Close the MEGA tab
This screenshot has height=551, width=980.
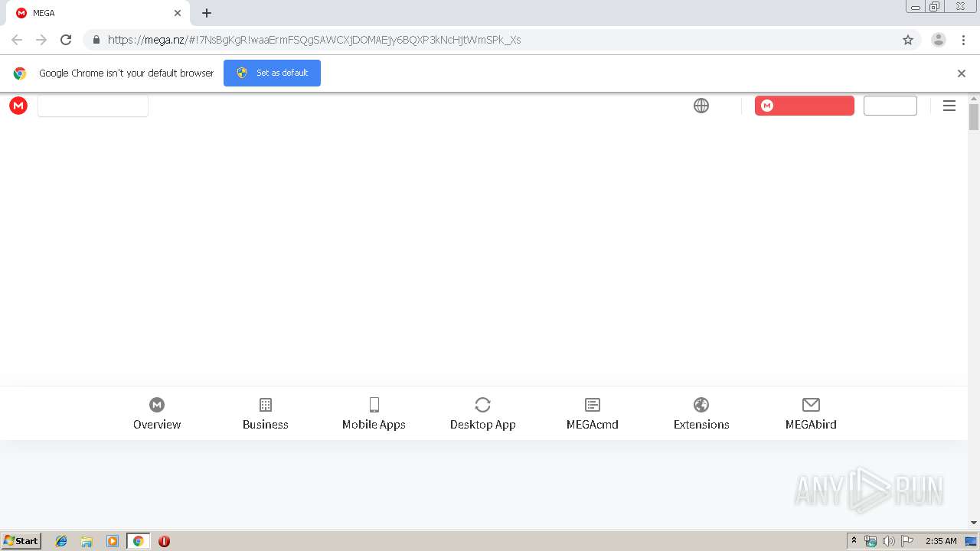coord(178,13)
